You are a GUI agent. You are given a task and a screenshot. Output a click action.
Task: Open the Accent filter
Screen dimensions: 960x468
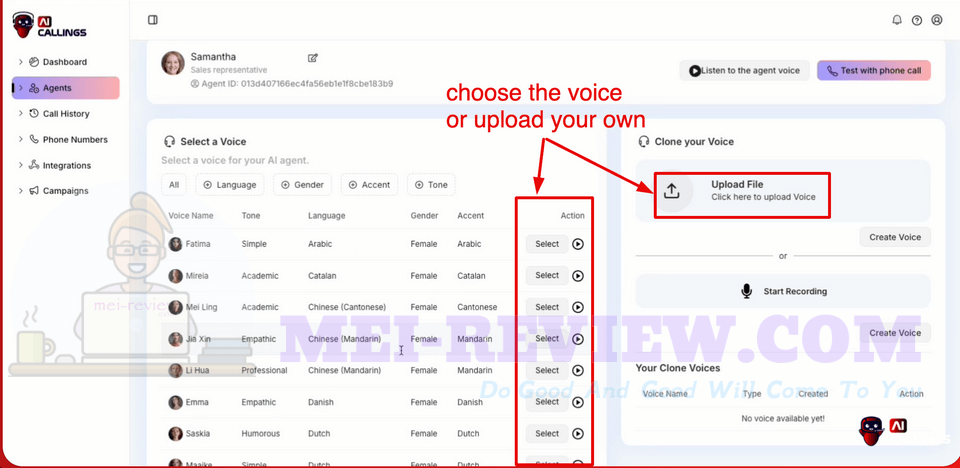pyautogui.click(x=369, y=184)
